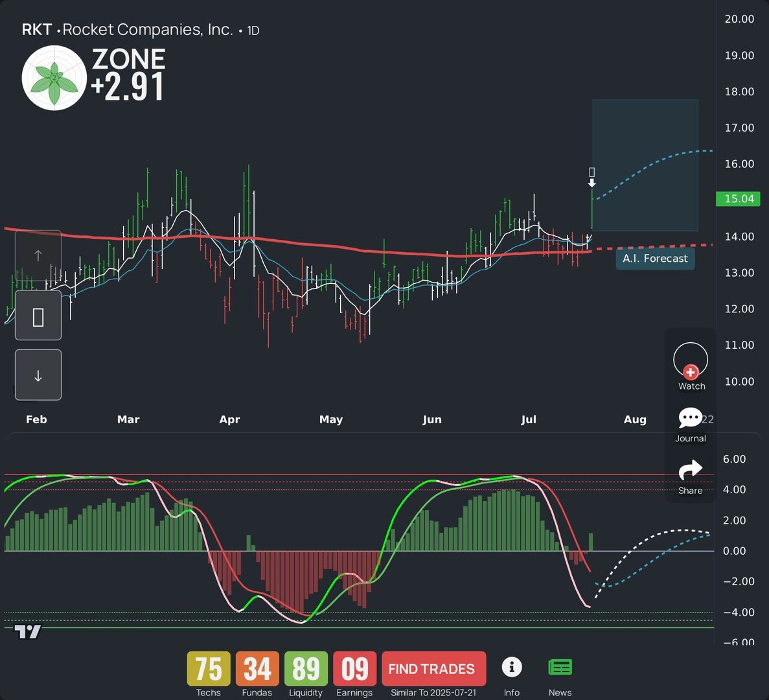Click the 4.00 oscillator axis label
The height and width of the screenshot is (700, 769).
[x=734, y=489]
